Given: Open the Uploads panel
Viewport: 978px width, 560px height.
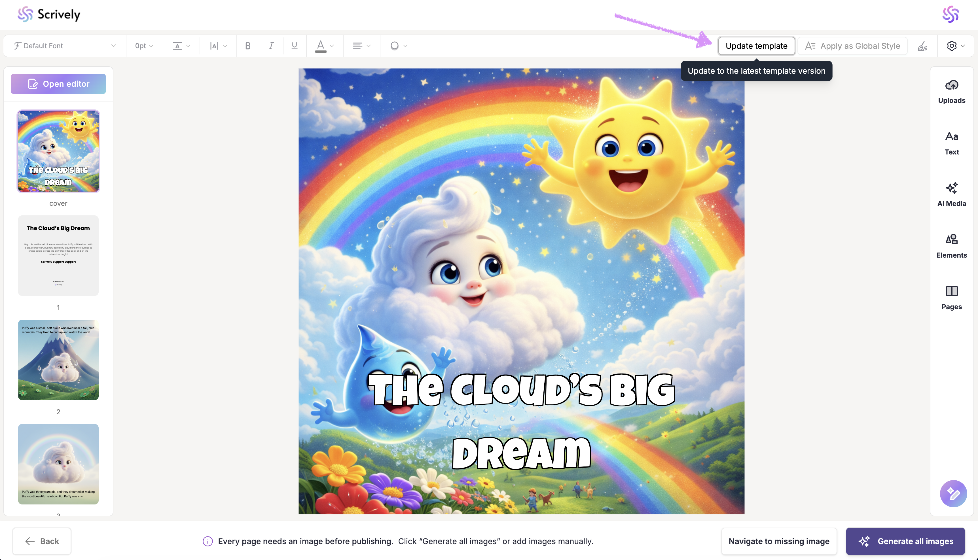Looking at the screenshot, I should 951,92.
